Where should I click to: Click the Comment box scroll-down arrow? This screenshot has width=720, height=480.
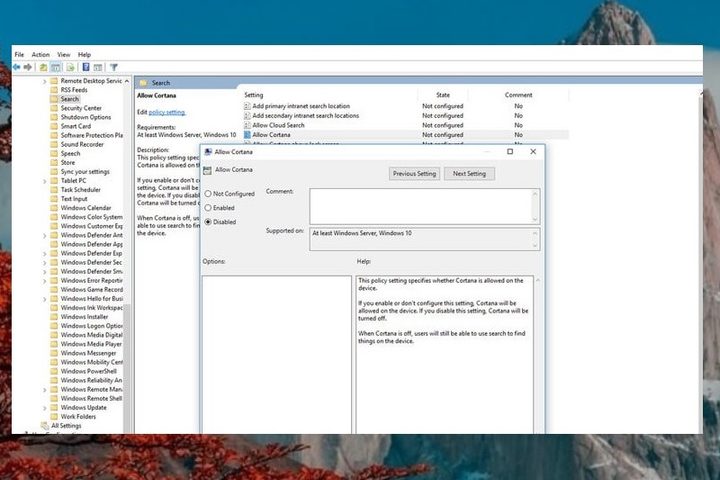pos(534,219)
